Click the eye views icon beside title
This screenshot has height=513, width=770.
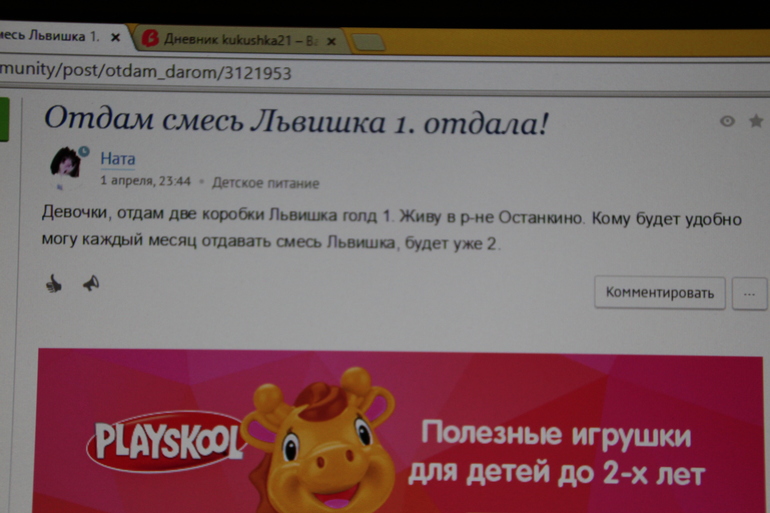click(x=727, y=121)
